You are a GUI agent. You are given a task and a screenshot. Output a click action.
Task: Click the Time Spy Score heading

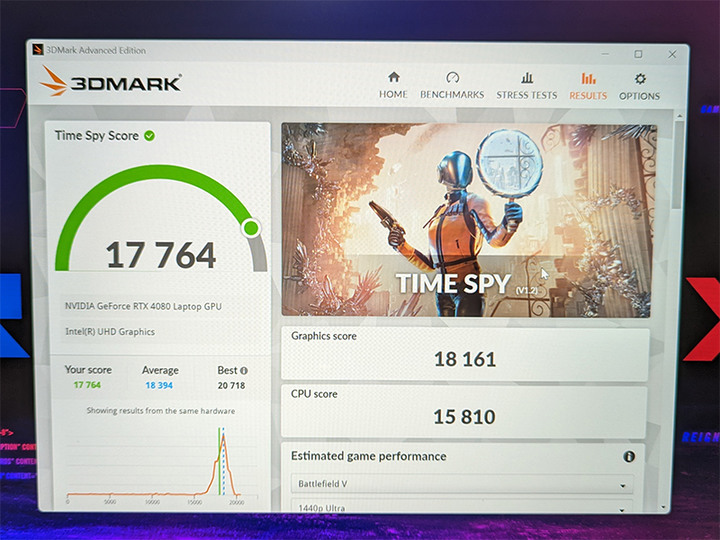tap(96, 135)
